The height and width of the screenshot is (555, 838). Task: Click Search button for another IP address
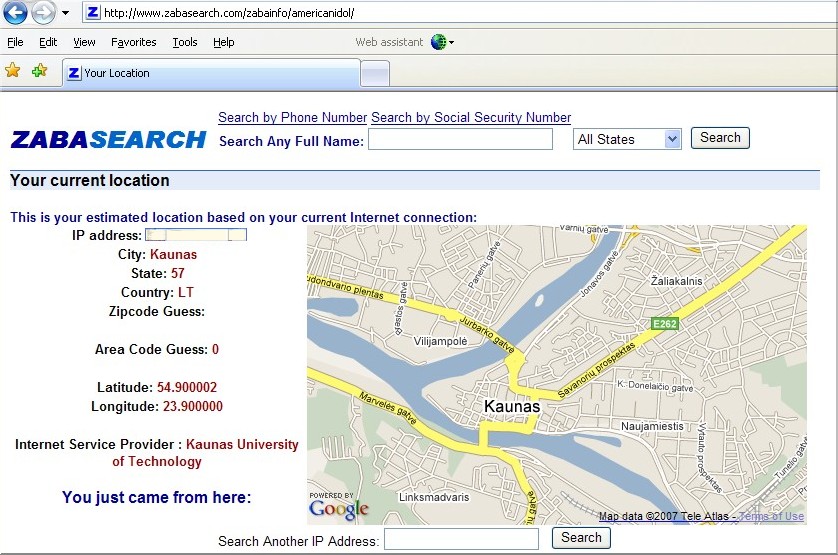(581, 537)
